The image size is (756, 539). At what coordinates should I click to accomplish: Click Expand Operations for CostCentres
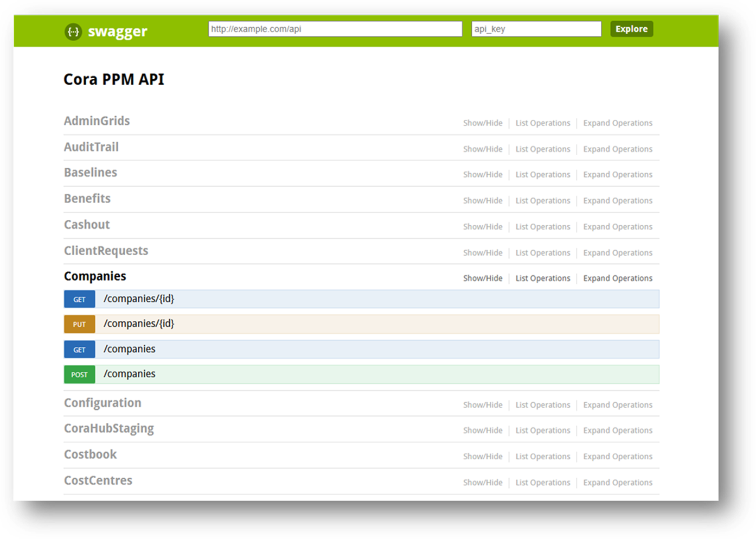pos(618,483)
